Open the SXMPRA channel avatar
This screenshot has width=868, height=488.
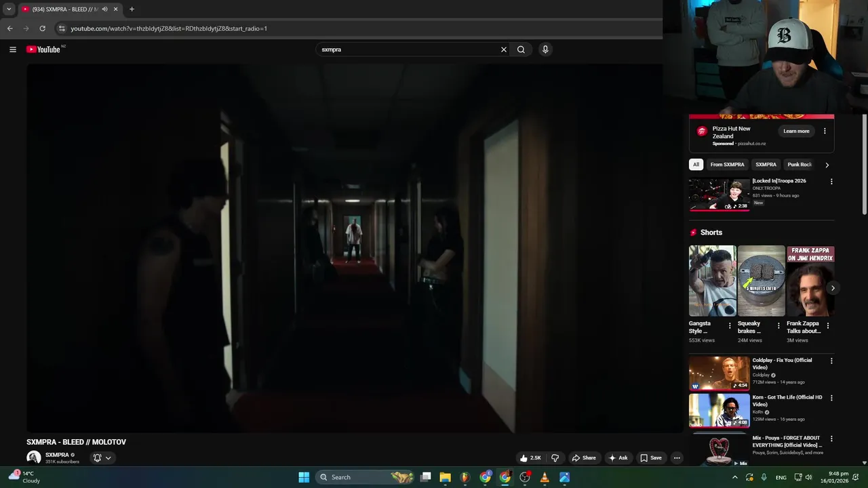[x=33, y=458]
